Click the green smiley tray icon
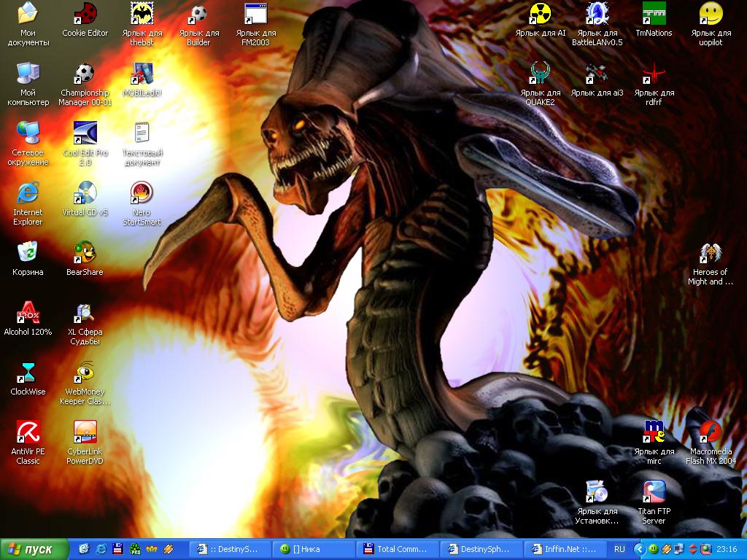747x560 pixels. (x=653, y=550)
